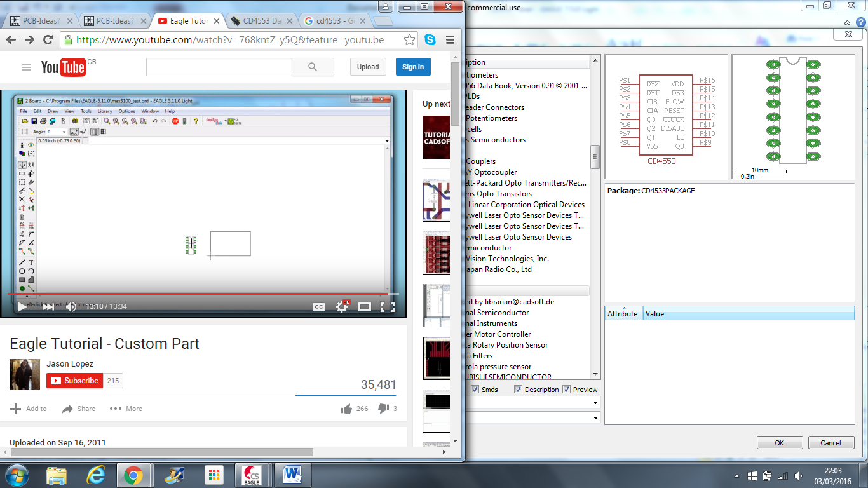The width and height of the screenshot is (868, 488).
Task: Open a new Chrome tab
Action: click(383, 22)
